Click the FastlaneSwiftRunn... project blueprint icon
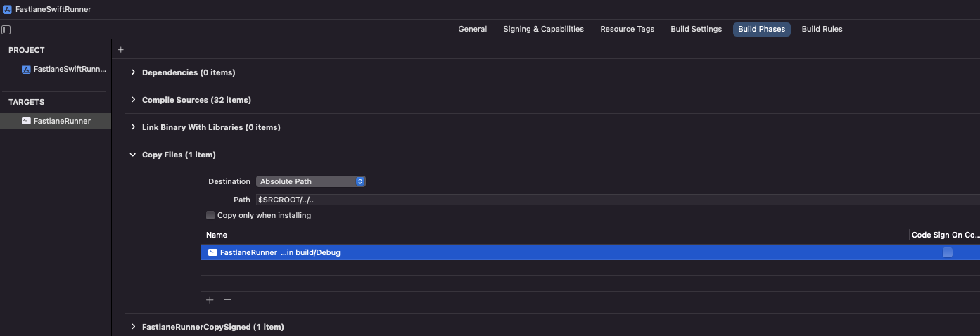980x336 pixels. tap(26, 69)
